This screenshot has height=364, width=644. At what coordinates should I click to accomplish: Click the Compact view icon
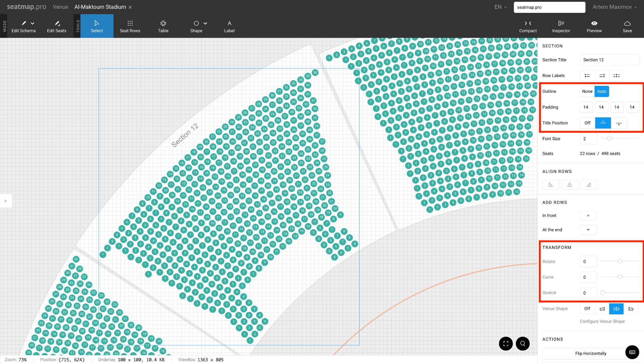528,26
